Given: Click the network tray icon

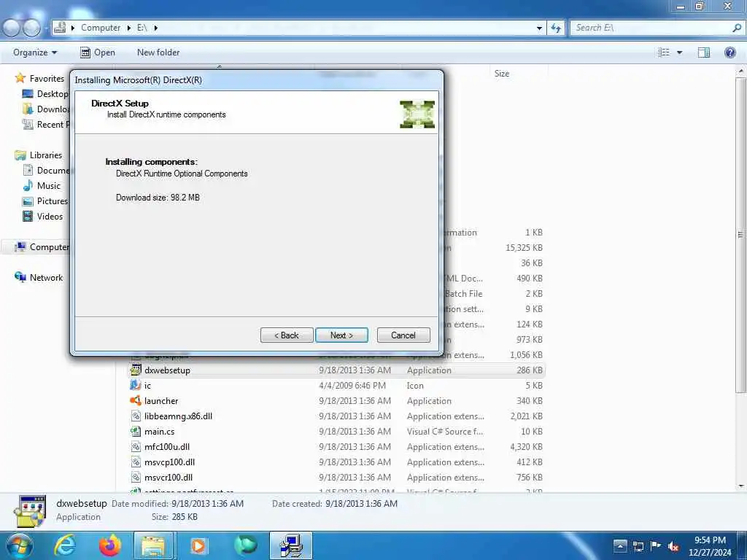Looking at the screenshot, I should pyautogui.click(x=638, y=546).
